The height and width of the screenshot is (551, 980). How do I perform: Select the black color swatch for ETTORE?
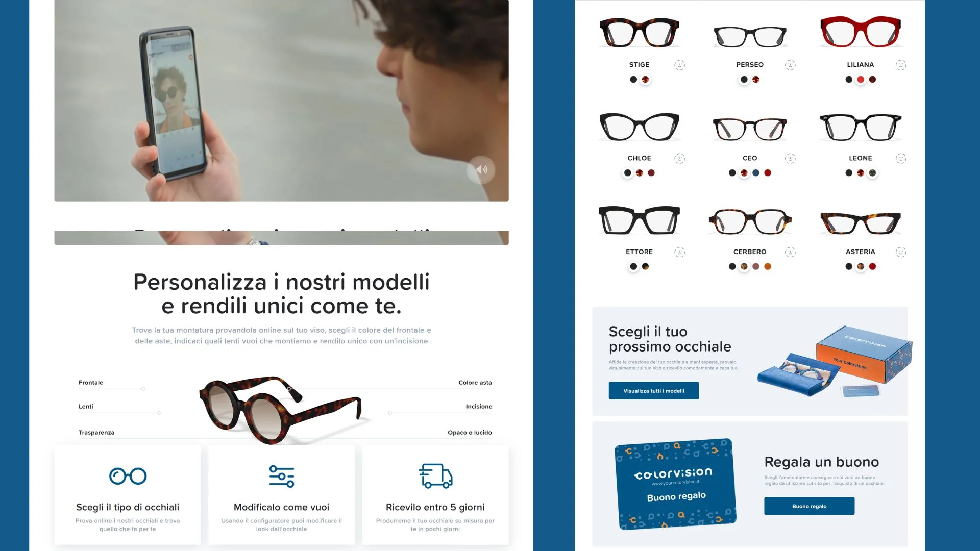[633, 266]
